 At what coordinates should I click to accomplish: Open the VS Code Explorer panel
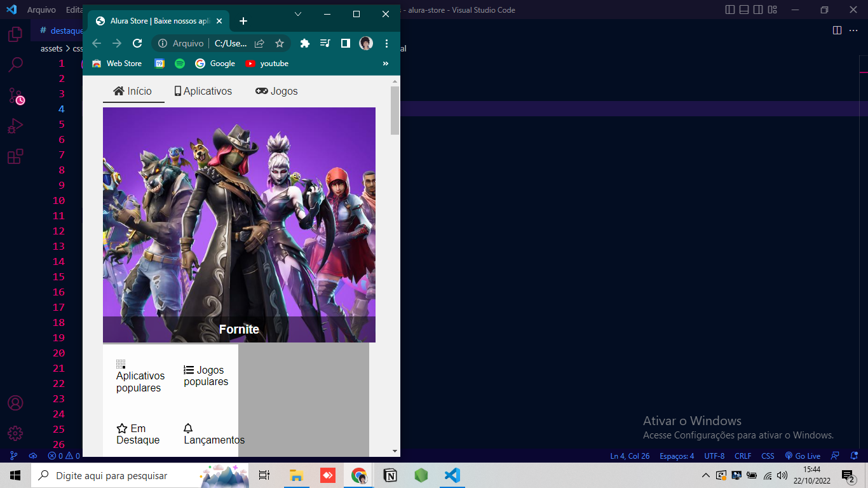(x=15, y=34)
